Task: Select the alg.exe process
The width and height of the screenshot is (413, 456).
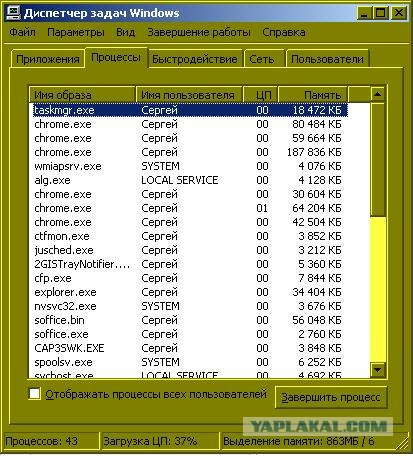Action: [x=190, y=180]
